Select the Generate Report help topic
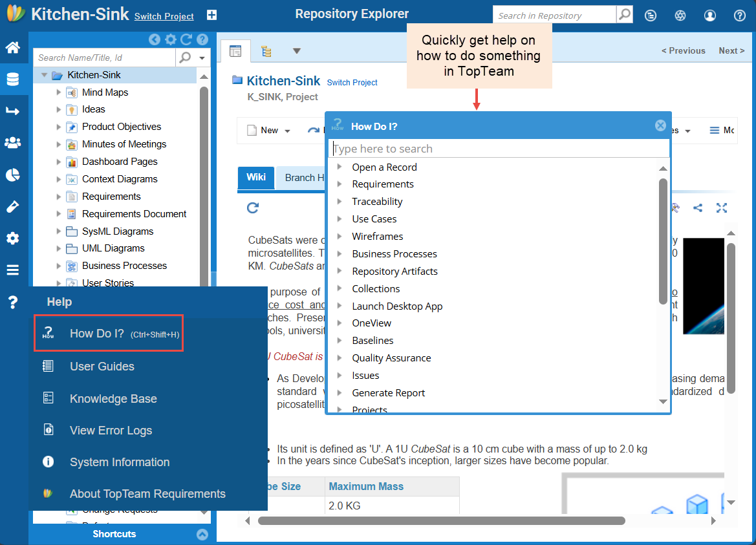The width and height of the screenshot is (756, 545). 388,393
